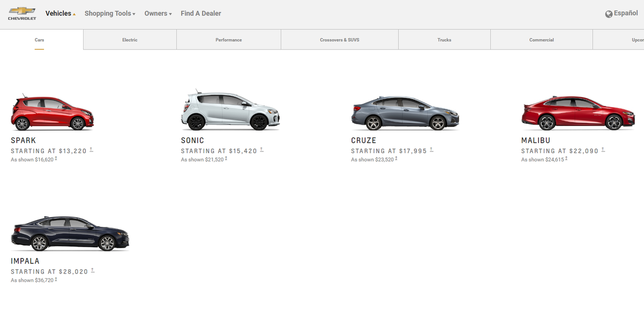Click the disclosure icon by Impala's $36,720 as-shown price
This screenshot has height=316, width=644.
55,279
